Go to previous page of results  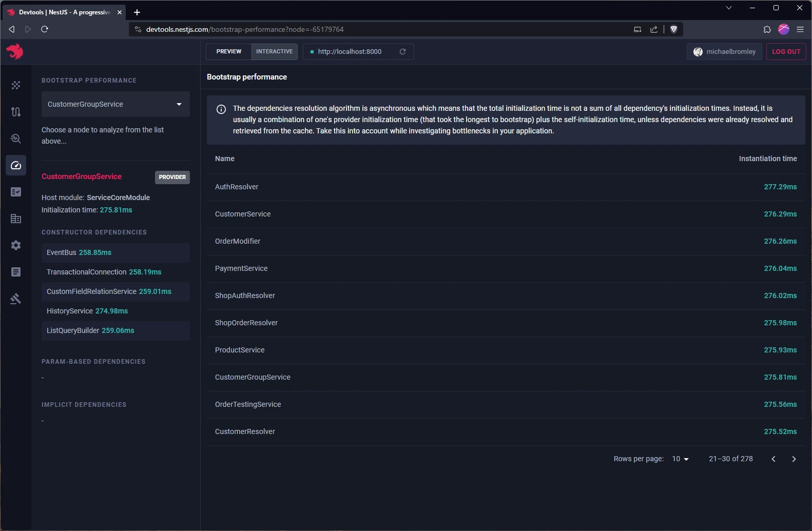tap(774, 459)
